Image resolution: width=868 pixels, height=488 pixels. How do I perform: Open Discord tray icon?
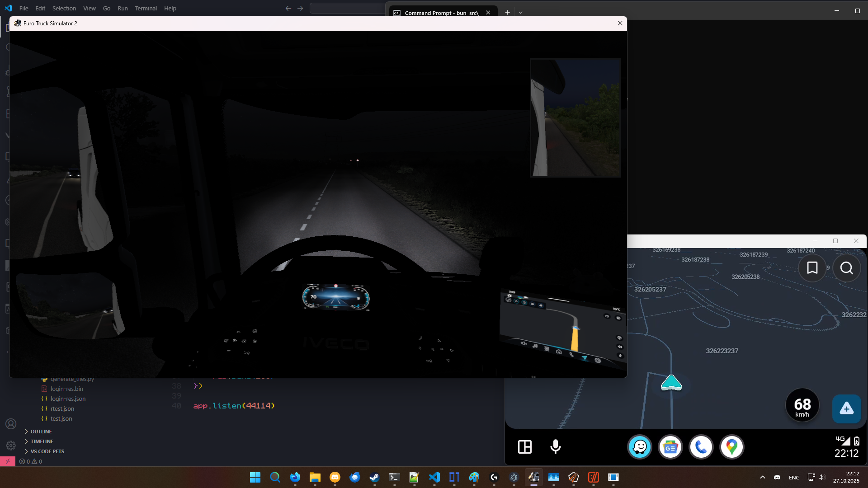click(x=777, y=477)
